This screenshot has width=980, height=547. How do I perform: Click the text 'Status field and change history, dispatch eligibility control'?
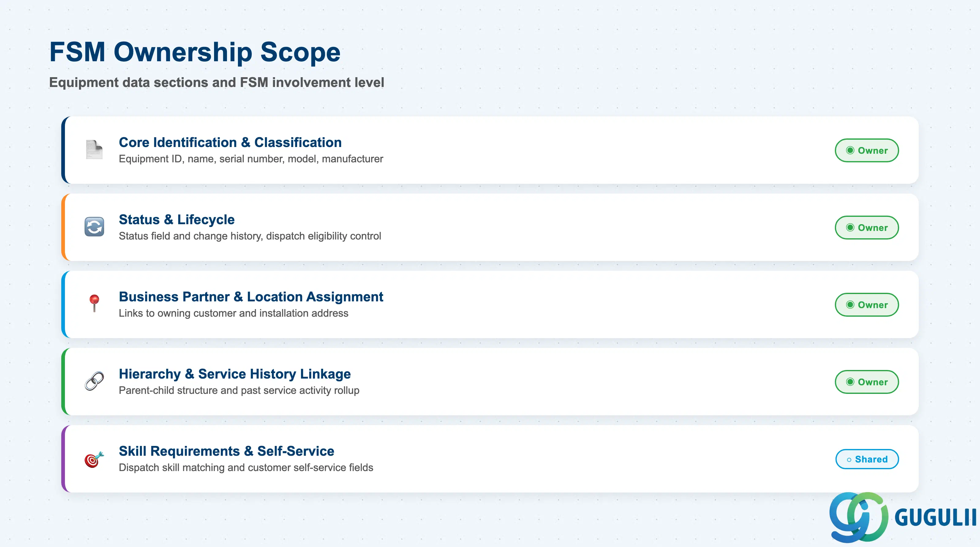(x=250, y=236)
